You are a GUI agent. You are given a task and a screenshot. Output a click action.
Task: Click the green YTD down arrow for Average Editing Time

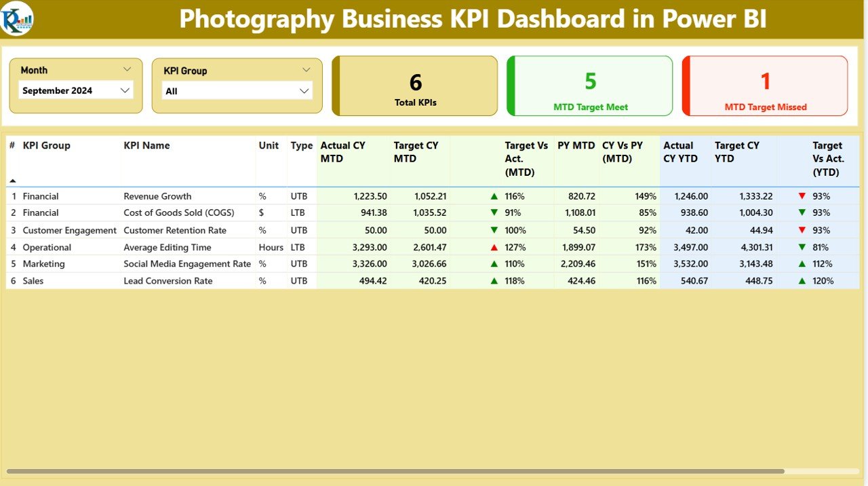(x=802, y=247)
